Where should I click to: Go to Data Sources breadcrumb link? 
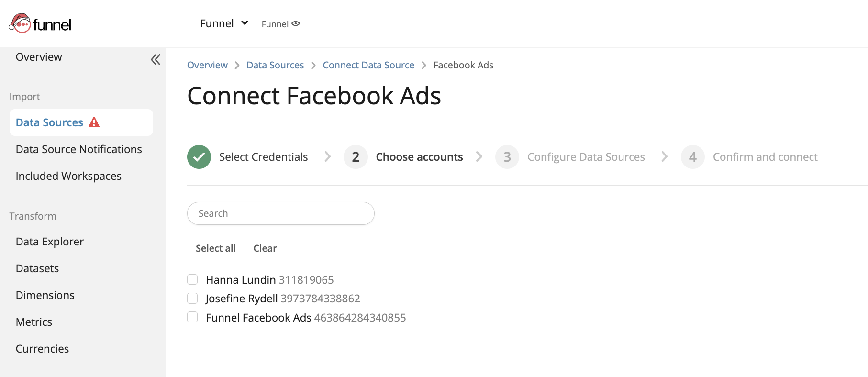[275, 65]
